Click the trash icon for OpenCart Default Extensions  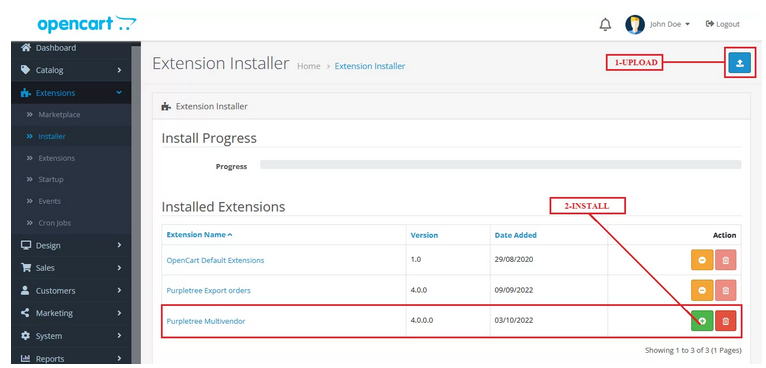pos(725,260)
